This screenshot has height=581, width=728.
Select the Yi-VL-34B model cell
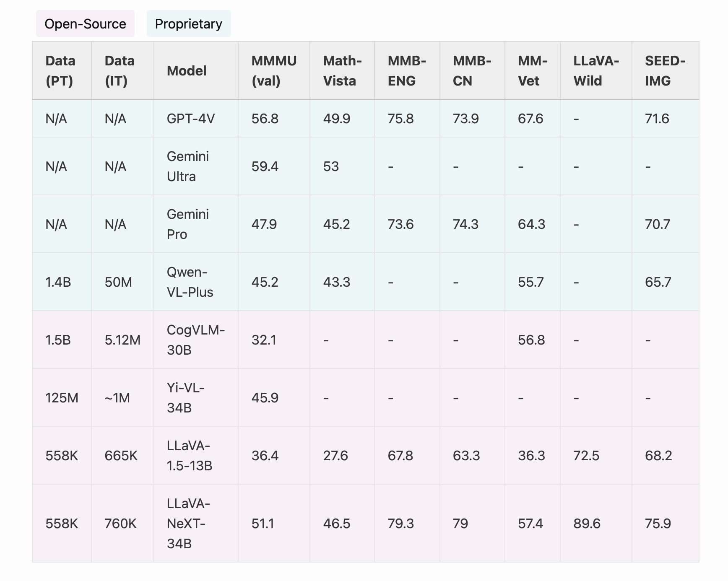click(186, 398)
